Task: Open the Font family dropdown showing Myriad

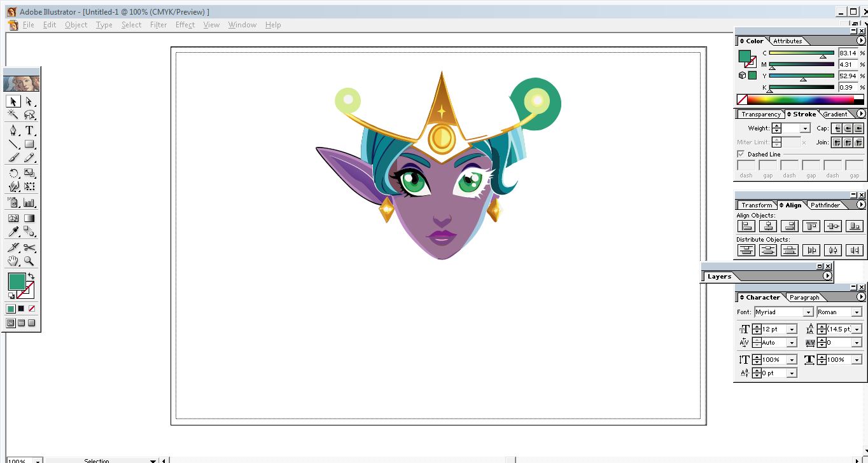Action: pyautogui.click(x=808, y=312)
